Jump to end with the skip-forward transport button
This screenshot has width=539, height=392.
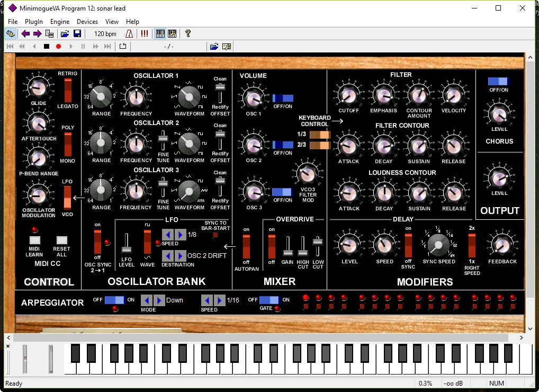tap(107, 47)
